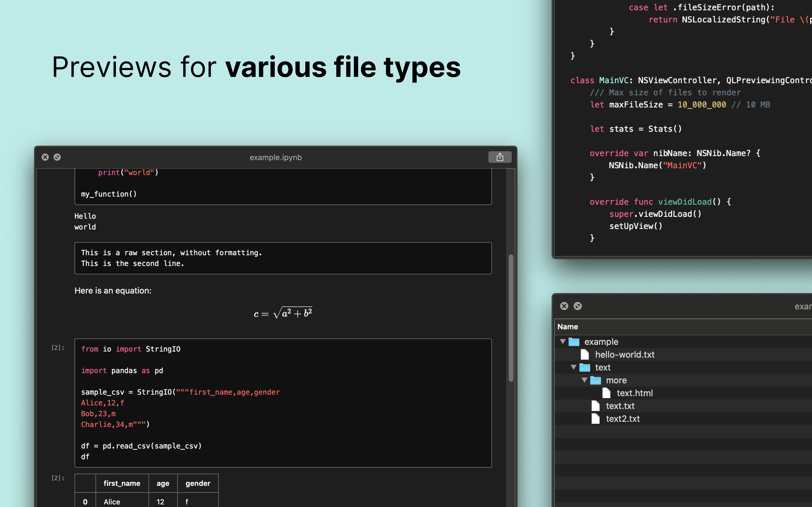
Task: Select the text.txt file icon
Action: coord(595,406)
